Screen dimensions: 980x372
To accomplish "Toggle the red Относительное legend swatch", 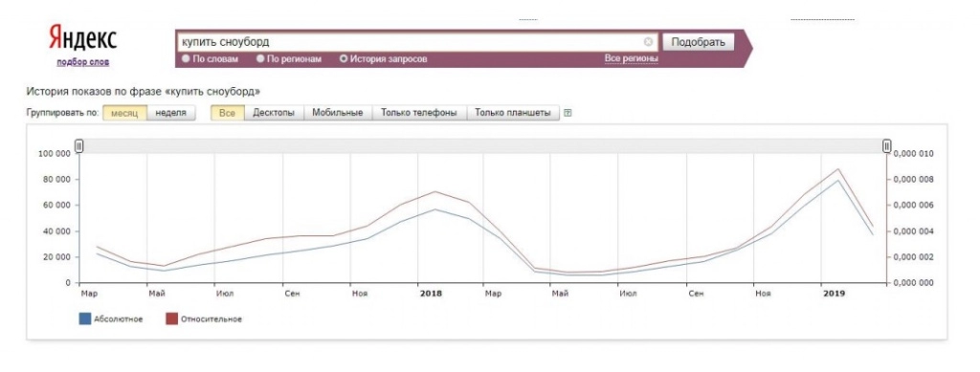I will point(172,319).
